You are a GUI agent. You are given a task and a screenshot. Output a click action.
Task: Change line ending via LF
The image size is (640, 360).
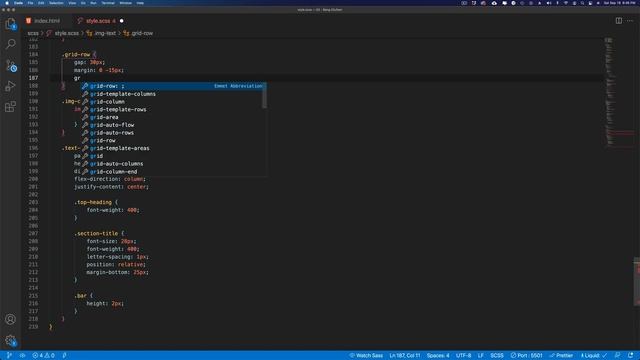coord(480,356)
